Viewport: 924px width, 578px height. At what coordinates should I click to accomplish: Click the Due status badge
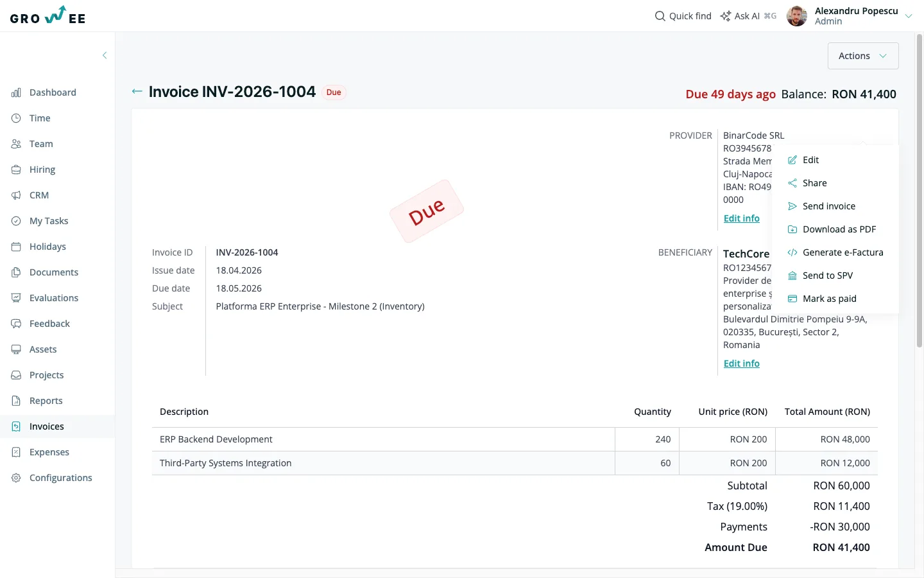click(x=334, y=92)
